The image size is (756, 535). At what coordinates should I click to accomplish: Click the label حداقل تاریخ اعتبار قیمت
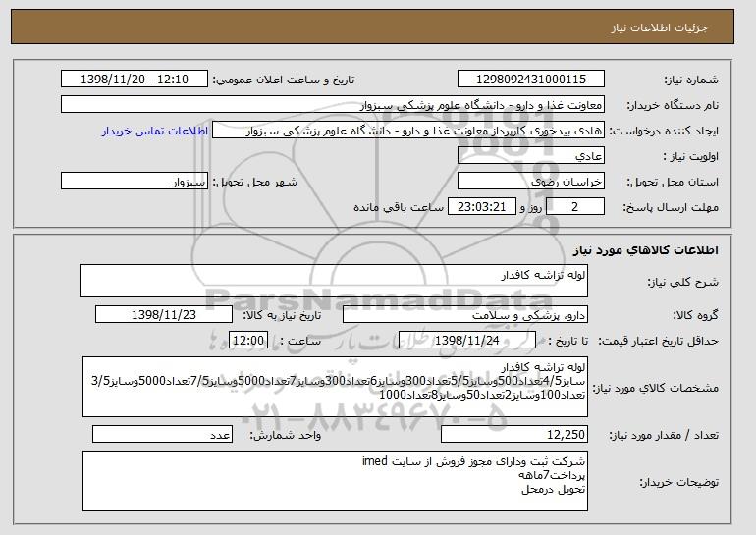point(659,341)
